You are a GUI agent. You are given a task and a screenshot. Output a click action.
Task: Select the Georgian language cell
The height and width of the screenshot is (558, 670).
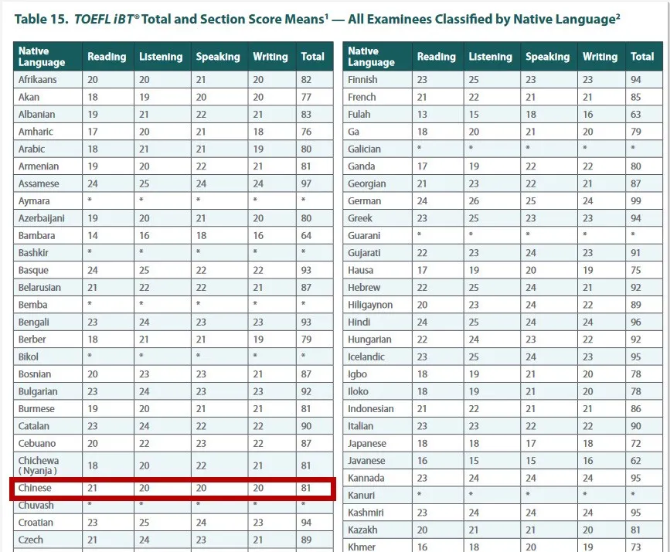(x=378, y=184)
